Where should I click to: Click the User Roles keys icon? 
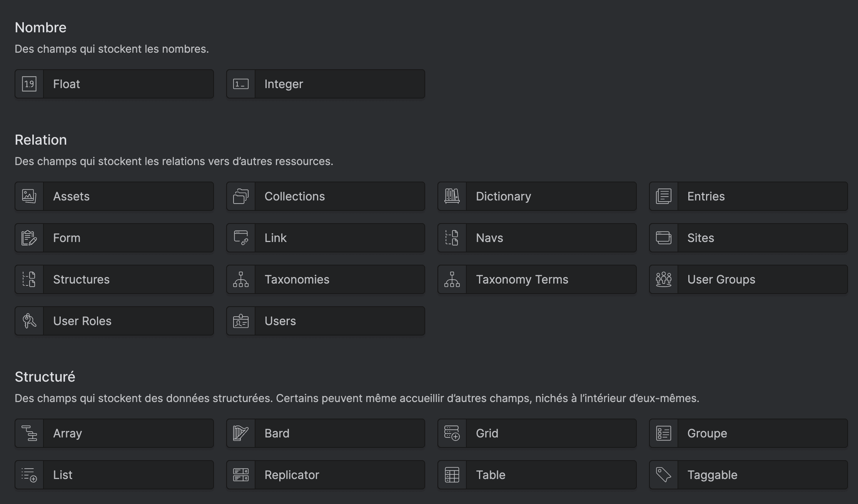click(x=29, y=321)
